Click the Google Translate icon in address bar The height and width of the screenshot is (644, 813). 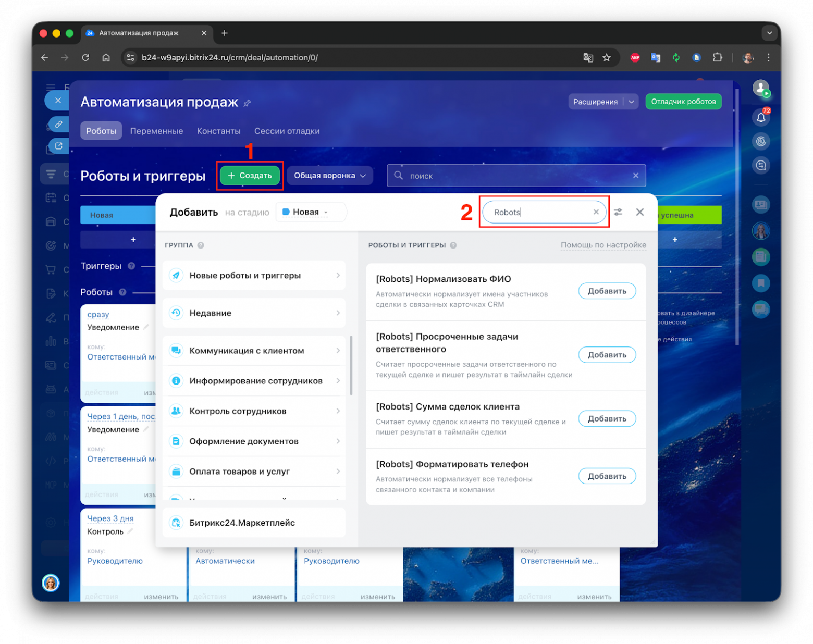tap(588, 58)
